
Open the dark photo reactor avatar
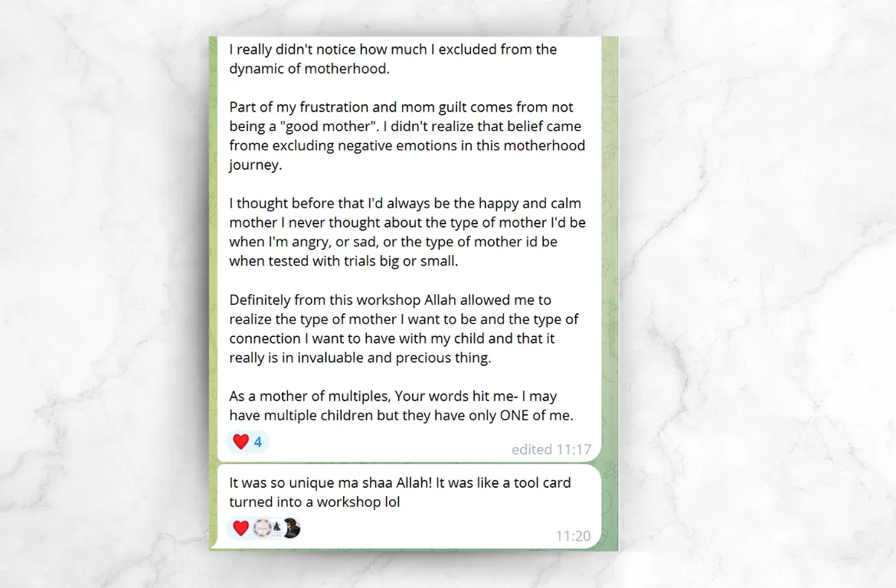click(291, 528)
